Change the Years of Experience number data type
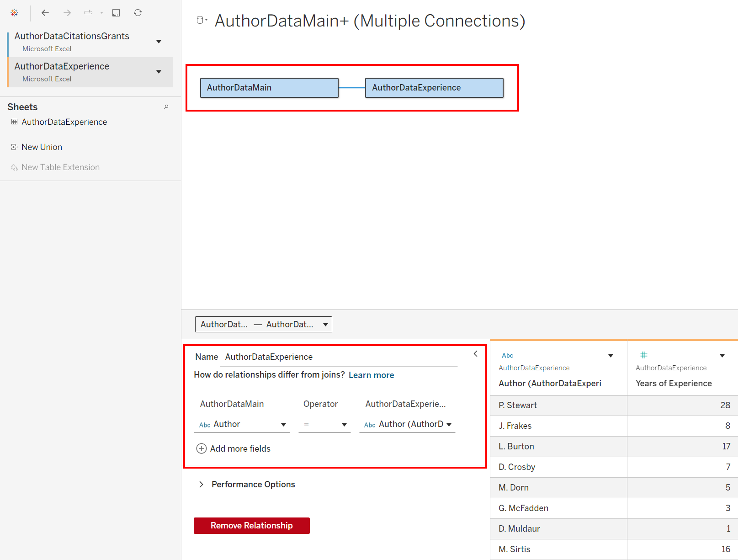Image resolution: width=738 pixels, height=560 pixels. click(644, 355)
